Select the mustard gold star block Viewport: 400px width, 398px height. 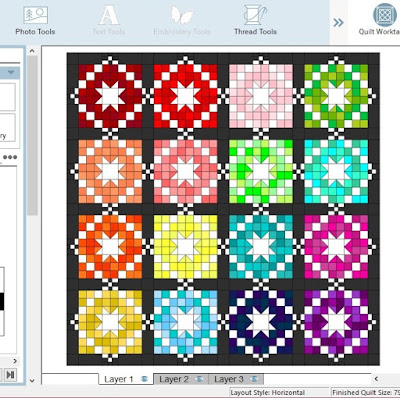click(x=110, y=322)
